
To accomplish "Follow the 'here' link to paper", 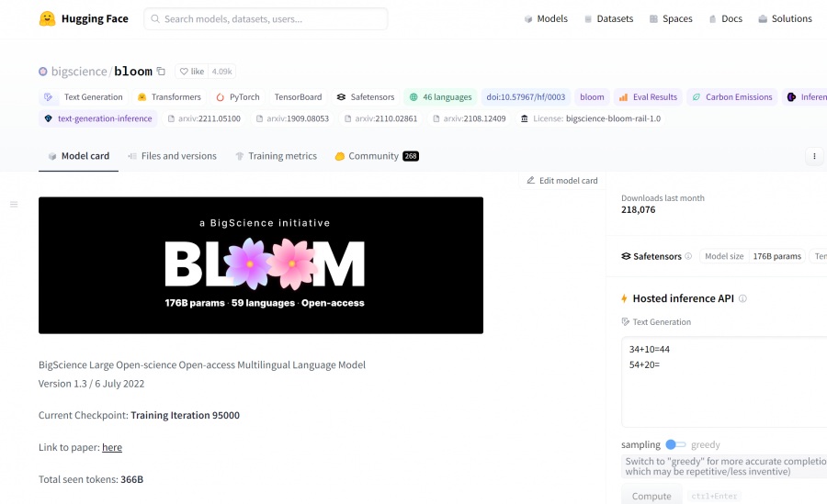I will 112,447.
